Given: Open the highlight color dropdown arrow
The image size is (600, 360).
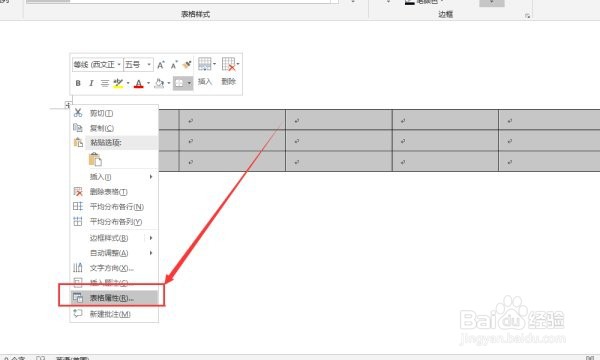Looking at the screenshot, I should 128,83.
